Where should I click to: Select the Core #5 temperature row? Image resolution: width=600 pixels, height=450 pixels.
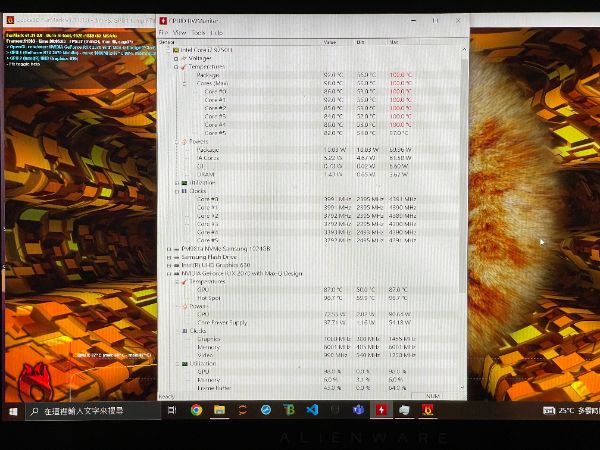point(308,133)
